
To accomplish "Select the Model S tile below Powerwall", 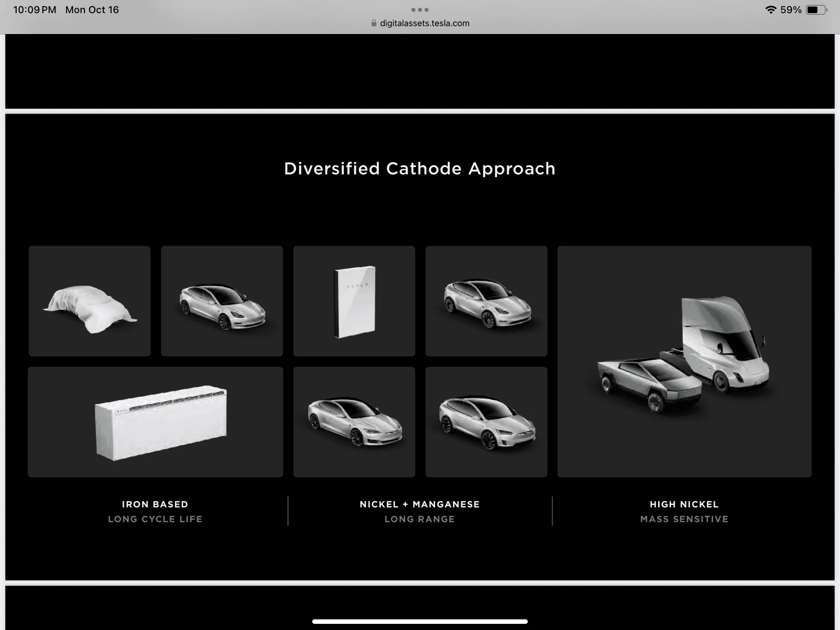I will [354, 422].
